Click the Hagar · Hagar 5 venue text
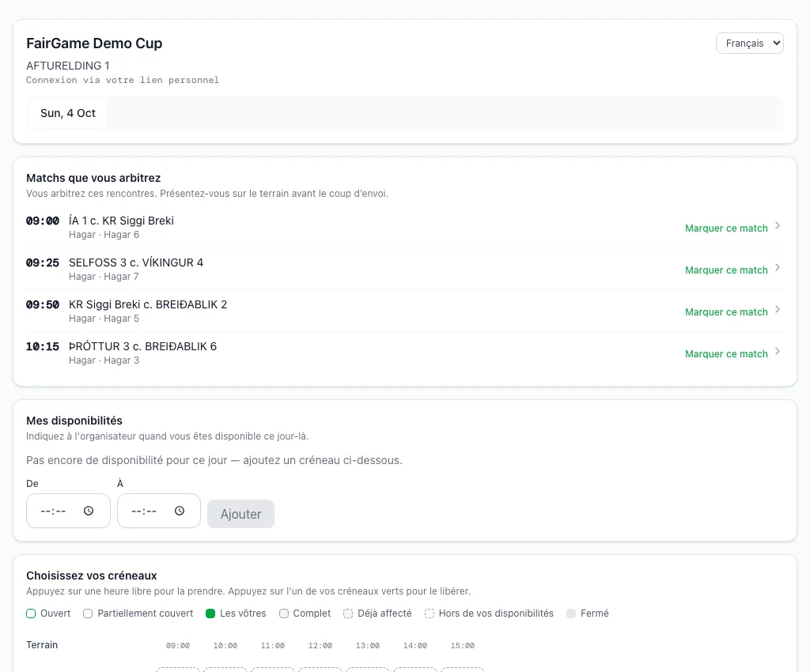Viewport: 810px width, 672px height. [104, 319]
